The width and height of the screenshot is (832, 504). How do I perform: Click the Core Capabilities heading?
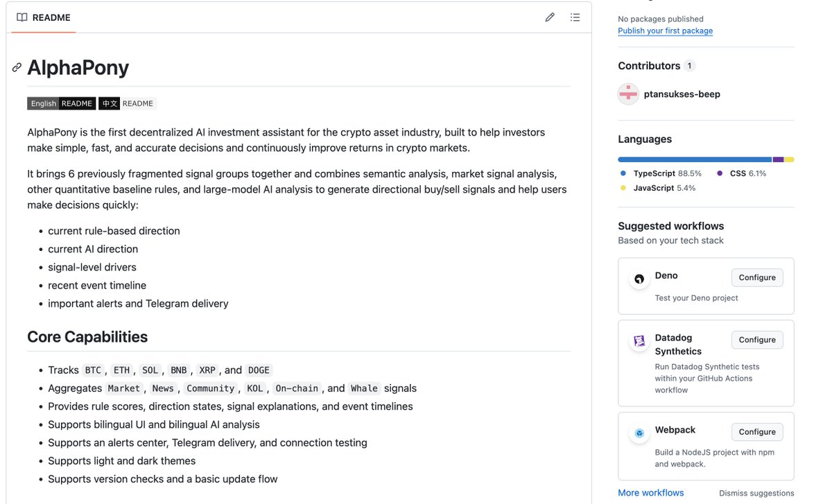[x=87, y=337]
